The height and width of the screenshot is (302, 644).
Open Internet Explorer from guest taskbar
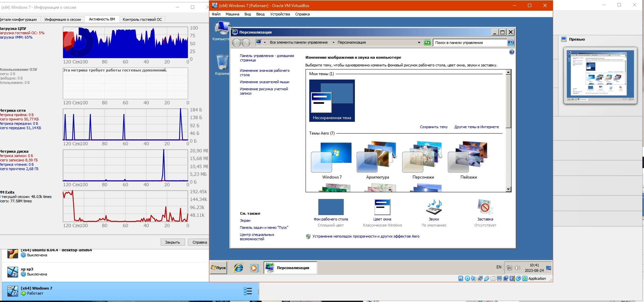[238, 268]
